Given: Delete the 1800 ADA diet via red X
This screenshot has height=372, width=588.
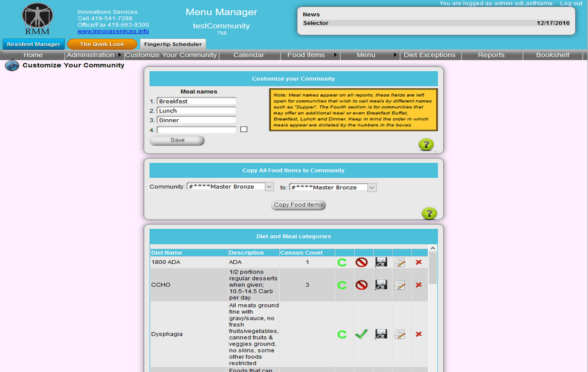Looking at the screenshot, I should 418,262.
